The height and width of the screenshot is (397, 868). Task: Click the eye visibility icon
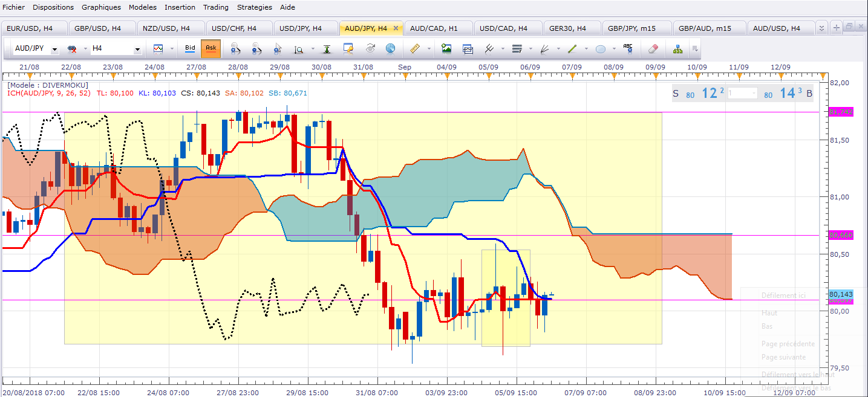pos(370,49)
